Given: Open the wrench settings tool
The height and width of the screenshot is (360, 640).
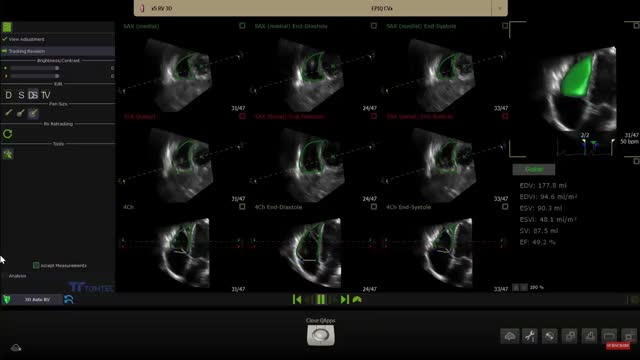Looking at the screenshot, I should [x=530, y=336].
